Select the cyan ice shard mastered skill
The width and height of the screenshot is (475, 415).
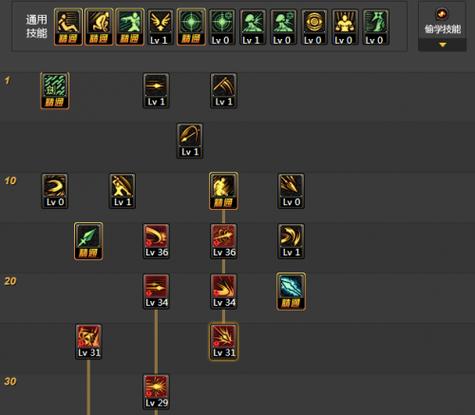[x=291, y=292]
